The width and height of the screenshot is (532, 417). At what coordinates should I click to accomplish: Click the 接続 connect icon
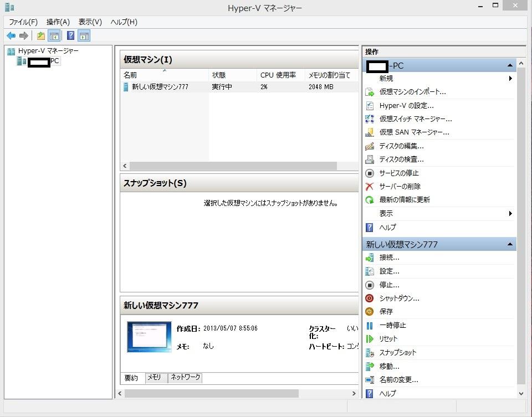[x=370, y=258]
